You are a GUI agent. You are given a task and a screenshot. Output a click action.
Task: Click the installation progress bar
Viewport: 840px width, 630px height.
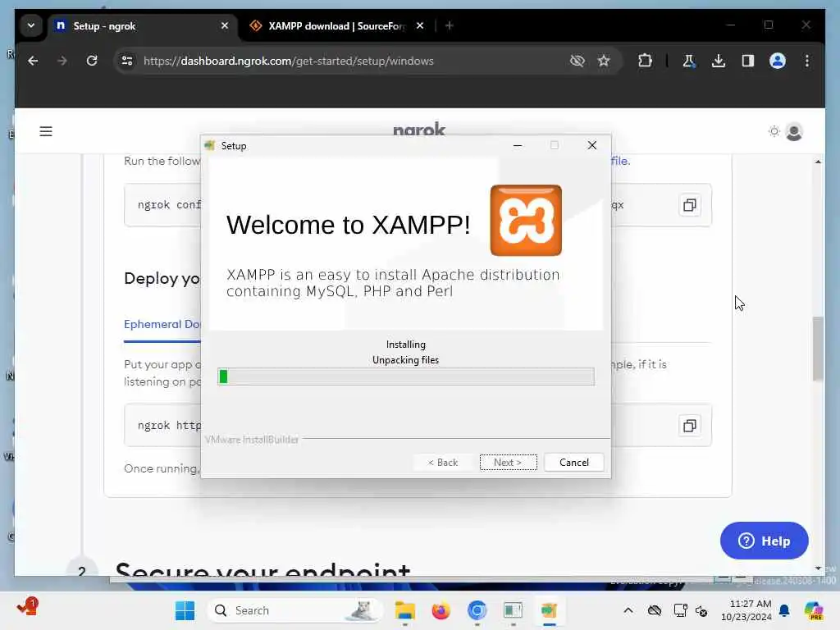click(406, 377)
